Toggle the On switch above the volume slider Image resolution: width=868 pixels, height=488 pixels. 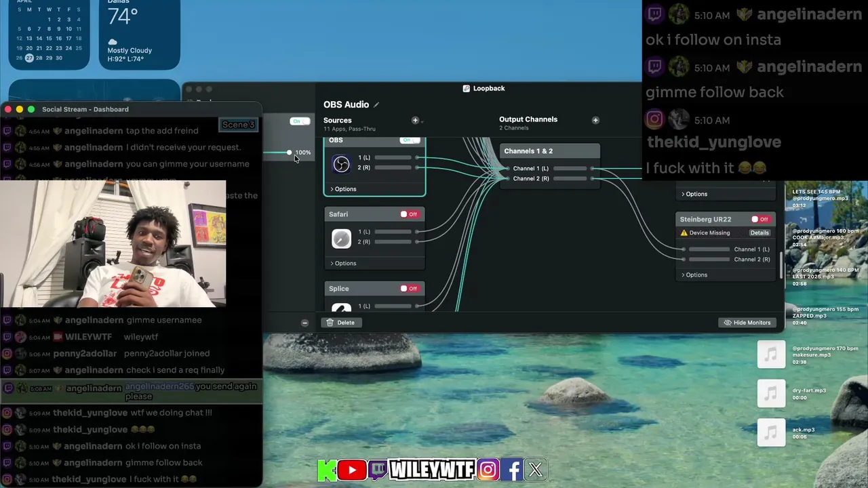coord(300,121)
